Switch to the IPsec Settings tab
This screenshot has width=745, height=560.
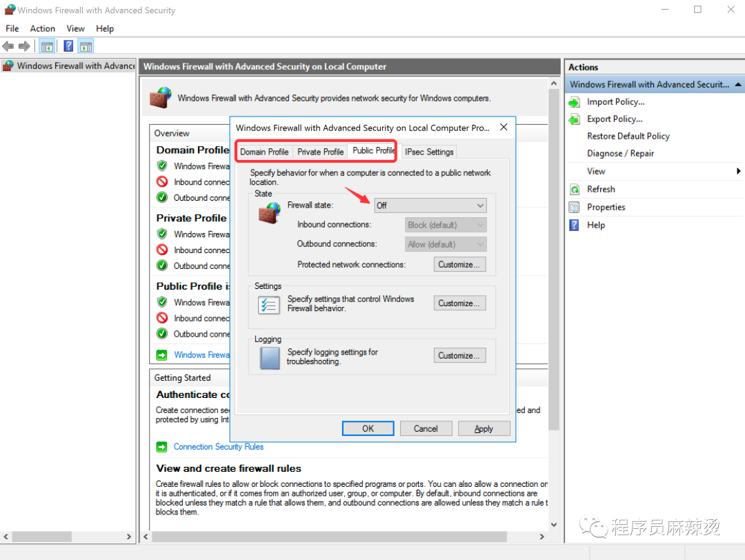point(429,152)
